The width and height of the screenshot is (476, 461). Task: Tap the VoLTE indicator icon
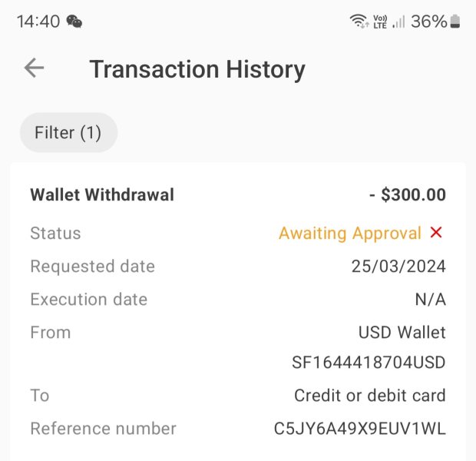pos(379,22)
